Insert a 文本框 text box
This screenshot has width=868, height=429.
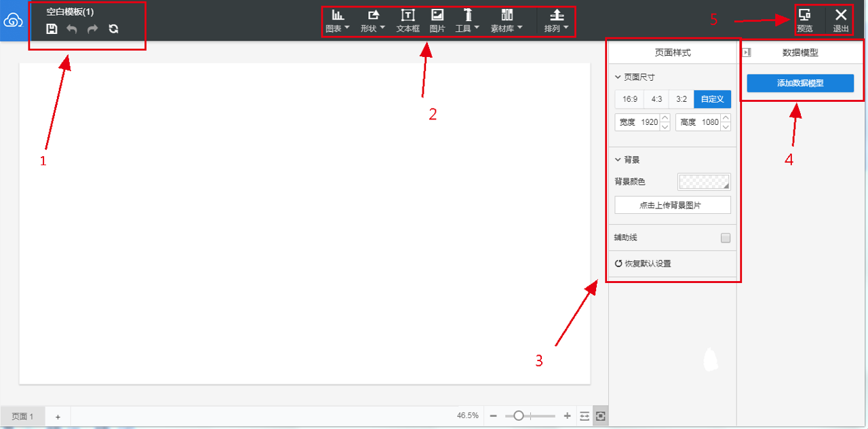point(408,22)
